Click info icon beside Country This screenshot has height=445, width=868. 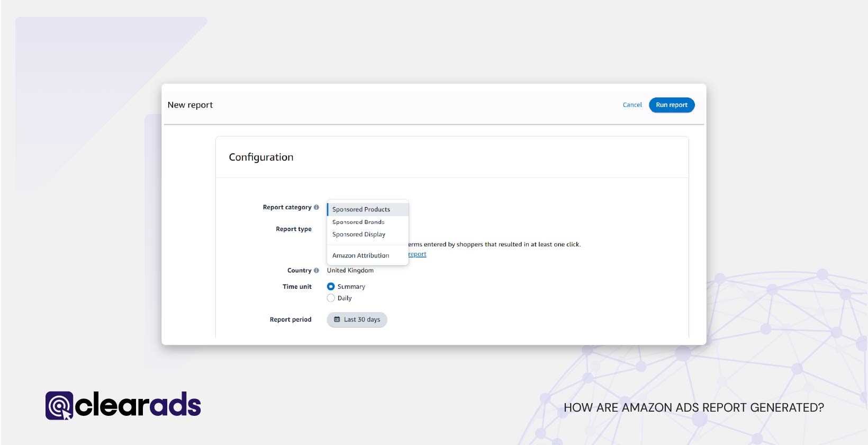(x=317, y=270)
